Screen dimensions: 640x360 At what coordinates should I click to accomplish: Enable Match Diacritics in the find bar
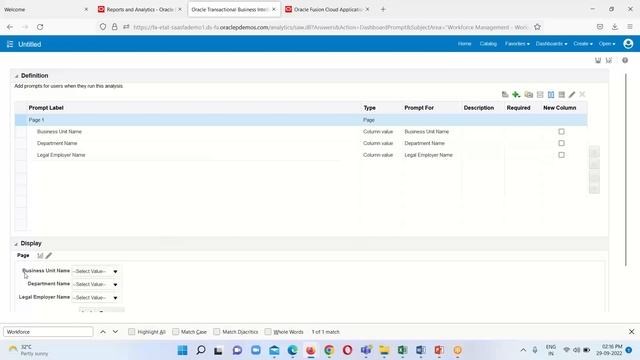pos(217,332)
